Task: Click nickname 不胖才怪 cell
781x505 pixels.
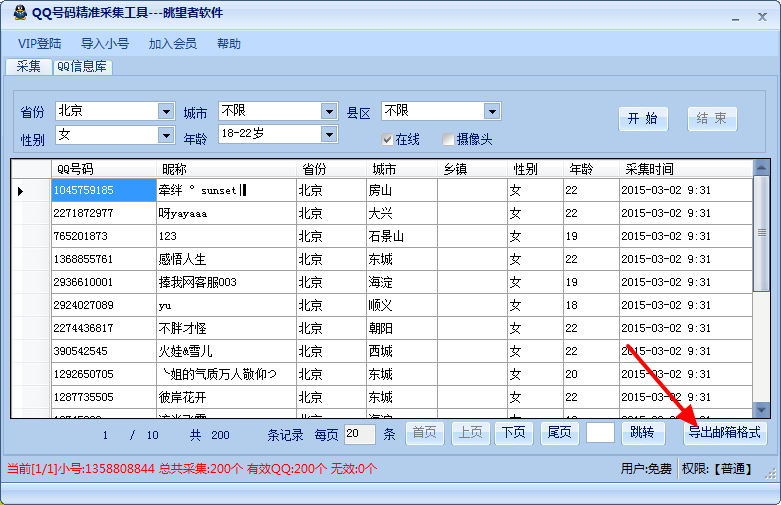Action: [227, 328]
